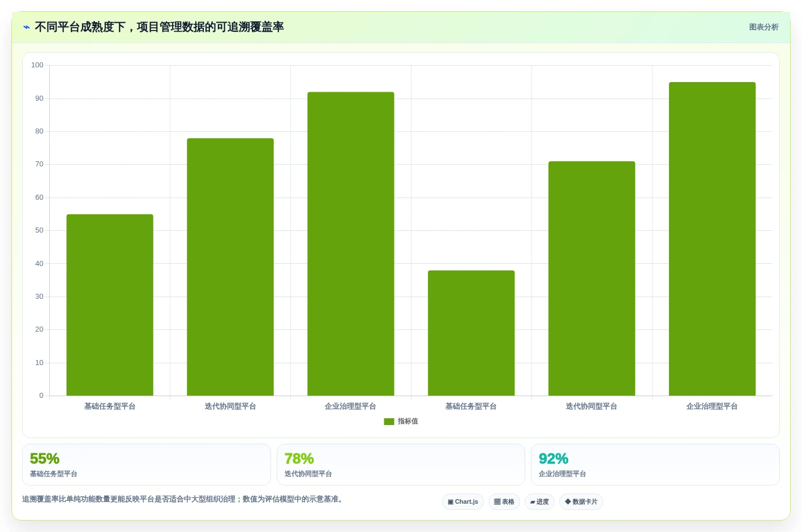Click the y-axis label 40
The height and width of the screenshot is (532, 802).
tap(39, 264)
